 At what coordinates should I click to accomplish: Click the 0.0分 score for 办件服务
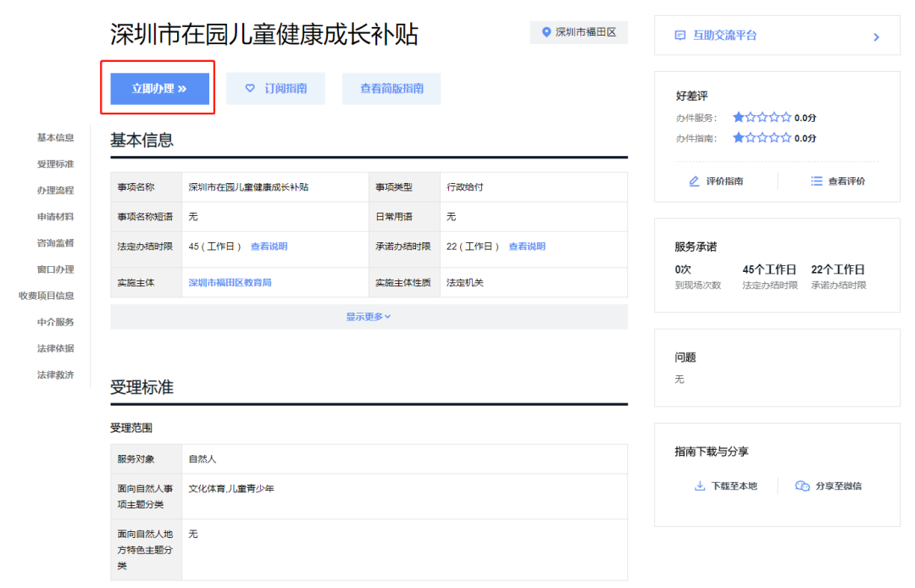click(x=805, y=118)
